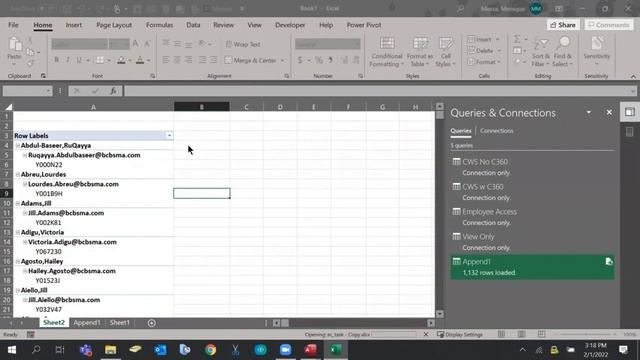Click the Share button

(563, 25)
